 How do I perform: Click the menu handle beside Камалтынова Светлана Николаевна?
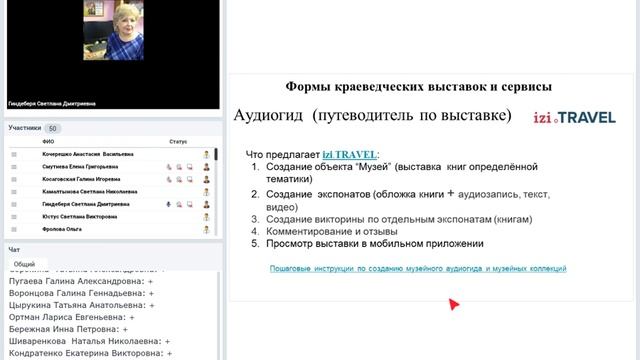click(14, 192)
